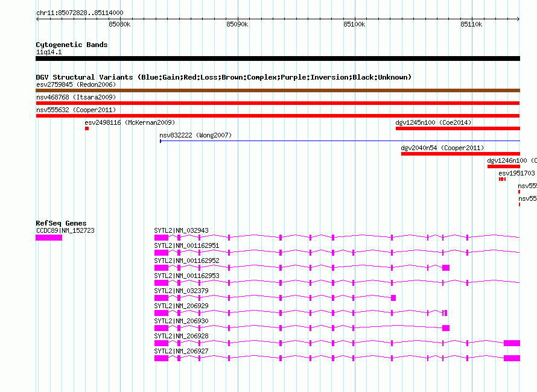The image size is (537, 392).
Task: Select the nsv468768 (Itsara2009) red loss bar
Action: tap(278, 103)
